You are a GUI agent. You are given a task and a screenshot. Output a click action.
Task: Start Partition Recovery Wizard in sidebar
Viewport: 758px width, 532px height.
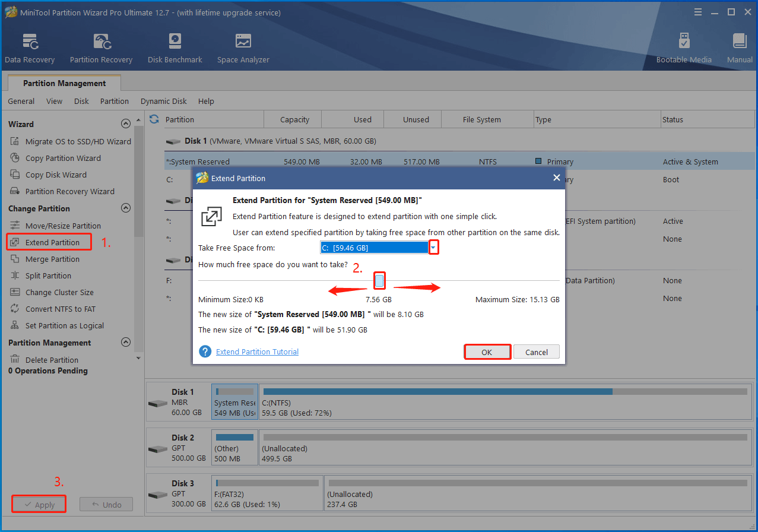click(62, 191)
